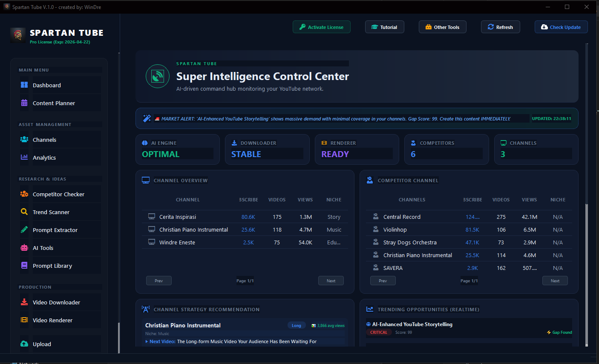Open the Content Planner calendar icon
Image resolution: width=599 pixels, height=364 pixels.
tap(24, 103)
